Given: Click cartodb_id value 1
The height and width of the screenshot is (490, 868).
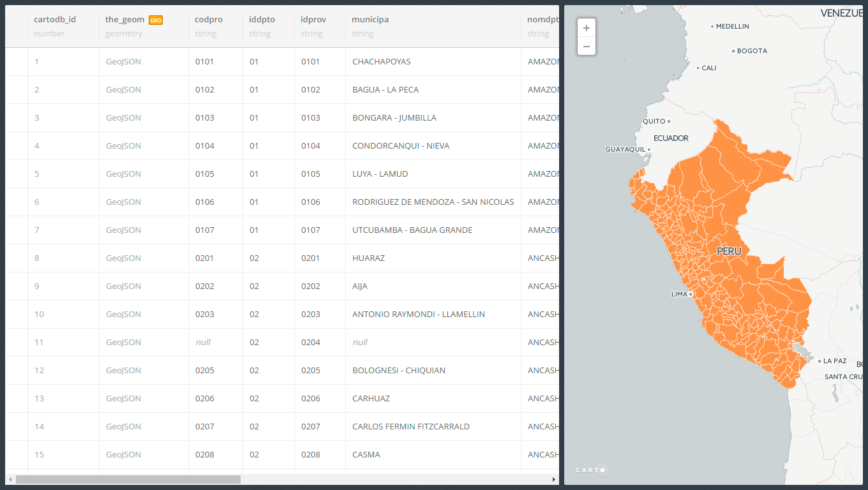Looking at the screenshot, I should [x=37, y=62].
